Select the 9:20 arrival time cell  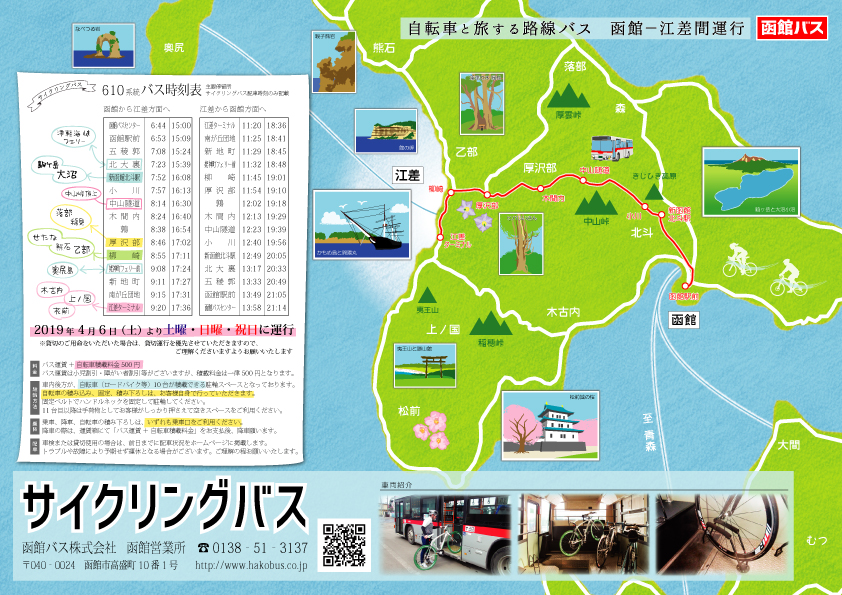tap(158, 308)
